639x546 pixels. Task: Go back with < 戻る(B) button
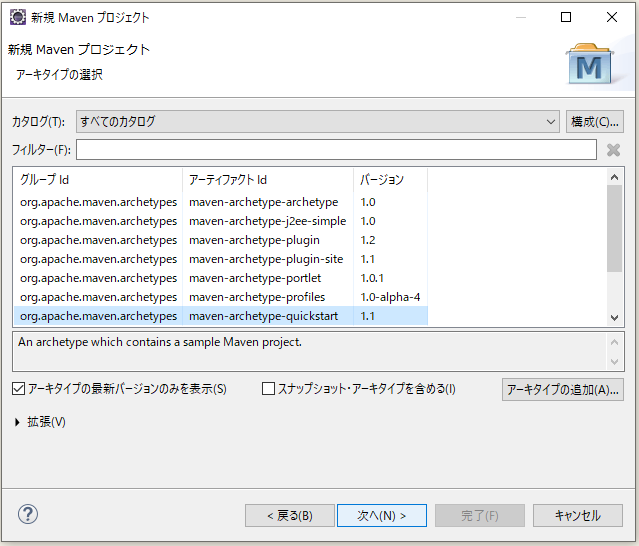[x=290, y=515]
